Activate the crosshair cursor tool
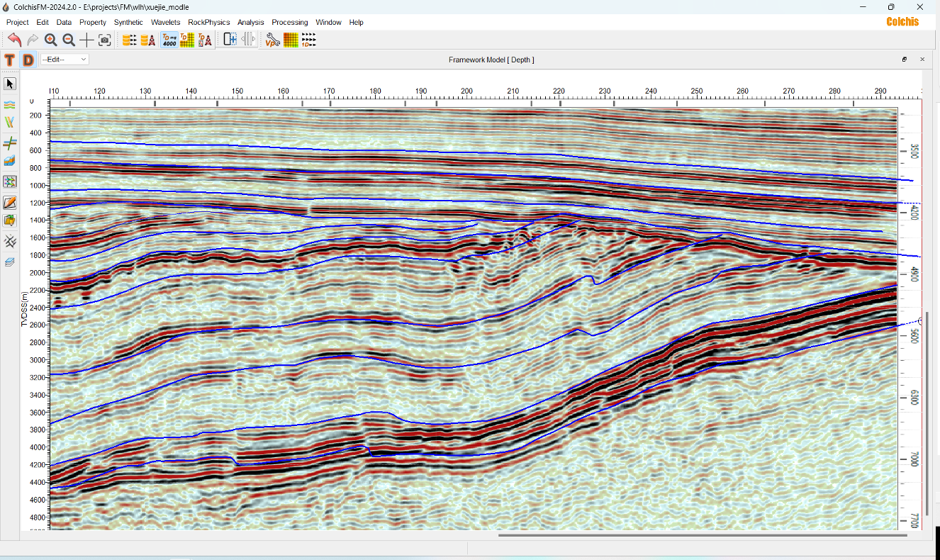Screen dimensions: 940x560 click(x=86, y=40)
